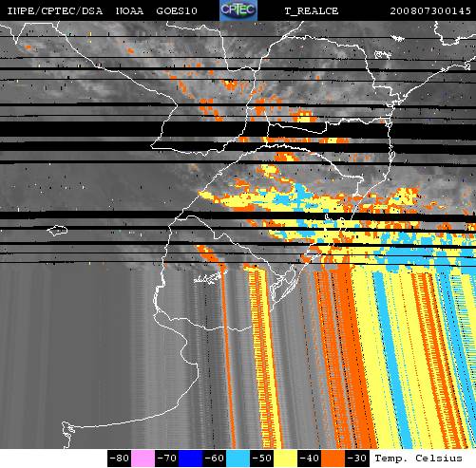Click the -50 temperature legend label
This screenshot has width=476, height=468.
tap(261, 459)
